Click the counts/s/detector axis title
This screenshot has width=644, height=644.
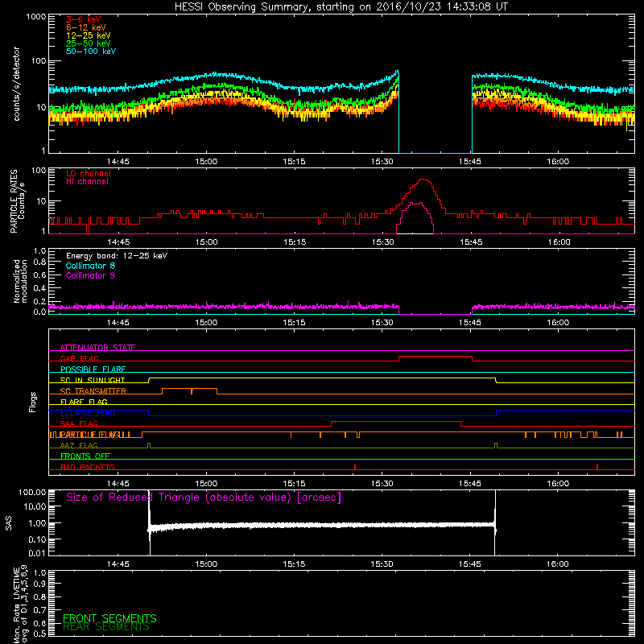click(x=17, y=84)
